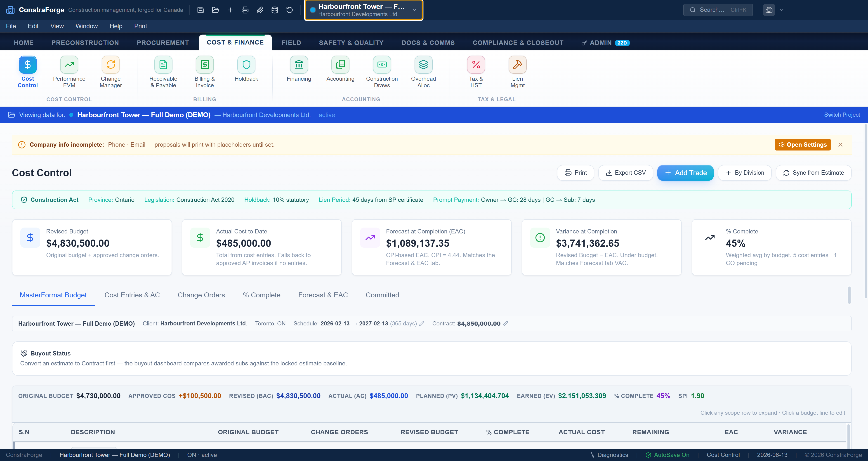Open the Window menu
Screen dimensions: 868x461
pyautogui.click(x=86, y=26)
